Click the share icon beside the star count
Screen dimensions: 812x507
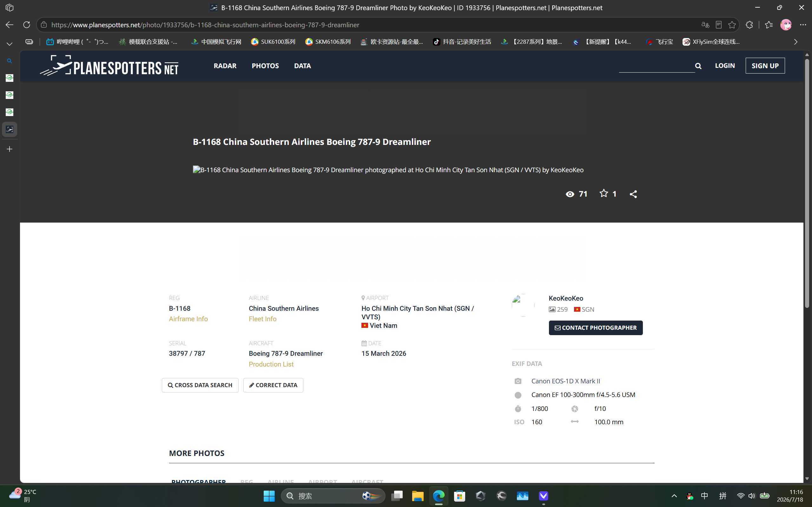click(633, 194)
